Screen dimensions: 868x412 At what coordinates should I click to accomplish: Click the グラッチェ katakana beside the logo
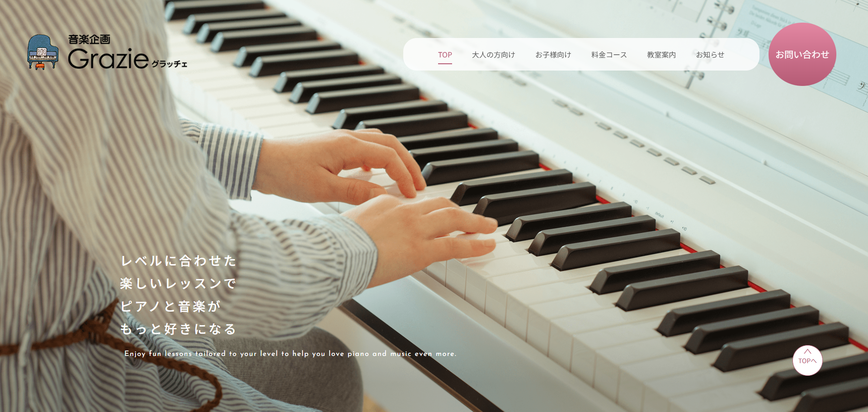[x=169, y=64]
